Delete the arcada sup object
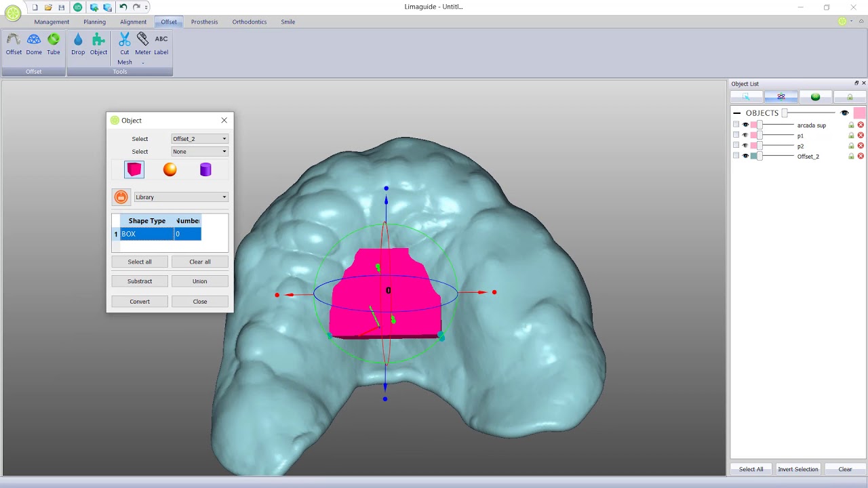Screen dimensions: 868x488 tap(861, 125)
